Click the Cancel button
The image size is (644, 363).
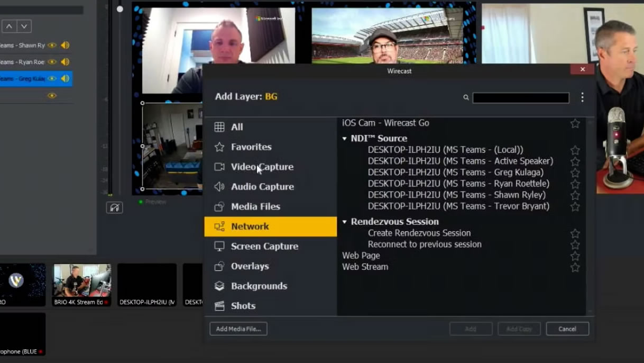point(567,329)
